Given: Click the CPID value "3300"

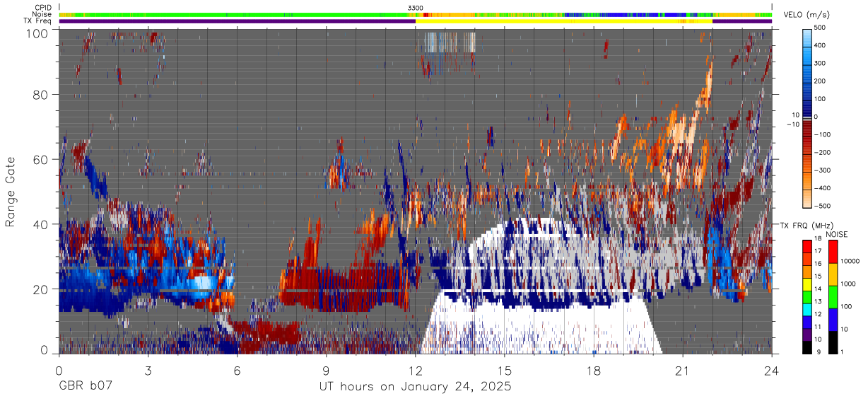Looking at the screenshot, I should (x=416, y=8).
